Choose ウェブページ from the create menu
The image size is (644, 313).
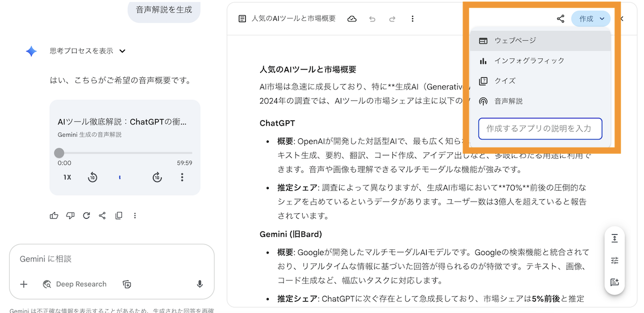540,41
